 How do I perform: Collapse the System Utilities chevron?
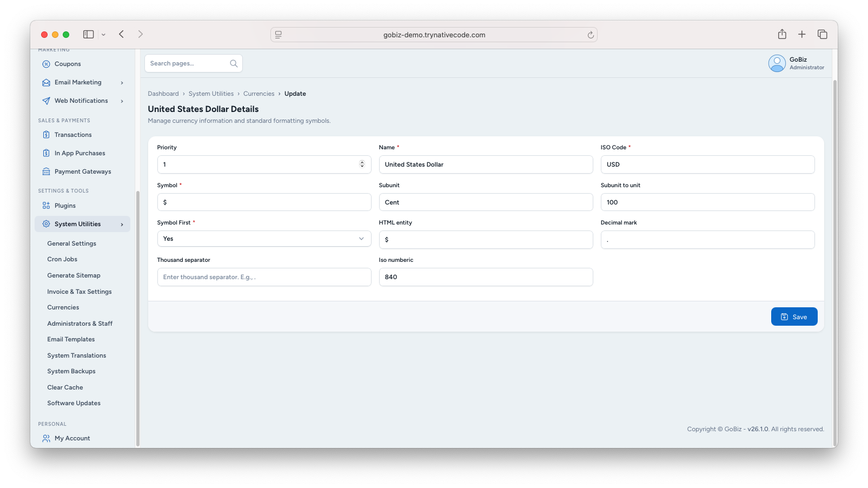[x=122, y=225]
